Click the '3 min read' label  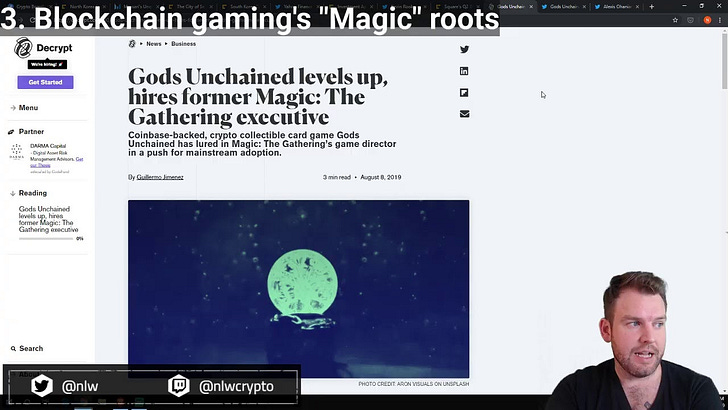pos(337,177)
